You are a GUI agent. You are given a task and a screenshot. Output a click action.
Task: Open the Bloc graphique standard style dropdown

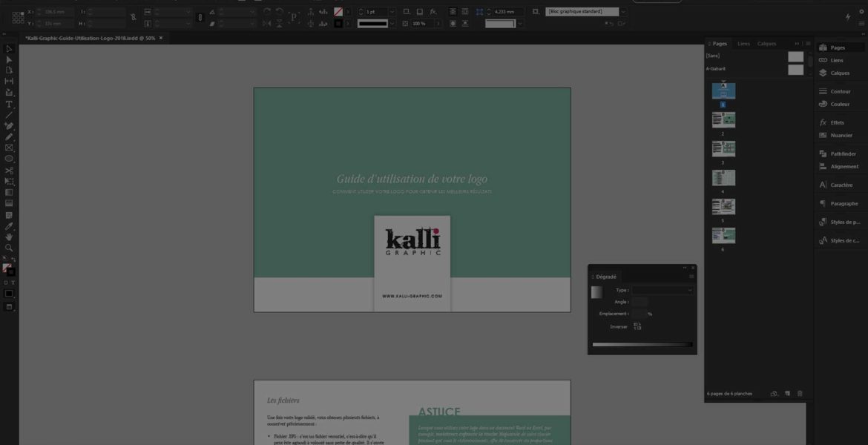(x=622, y=12)
